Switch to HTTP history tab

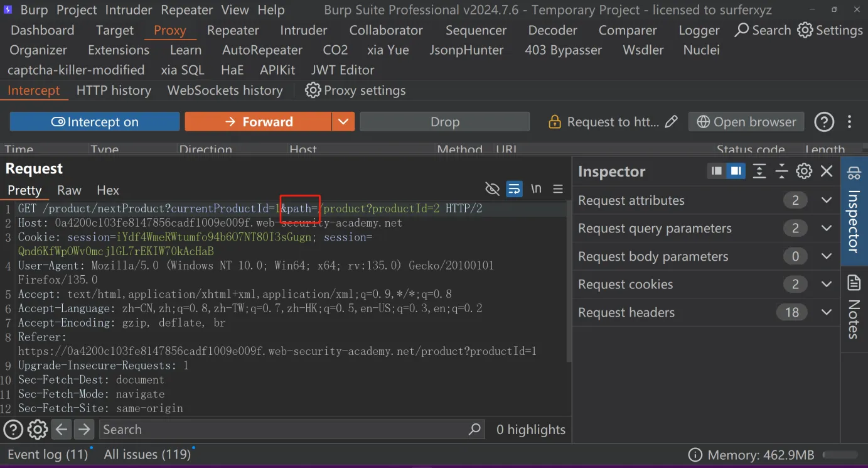[114, 90]
